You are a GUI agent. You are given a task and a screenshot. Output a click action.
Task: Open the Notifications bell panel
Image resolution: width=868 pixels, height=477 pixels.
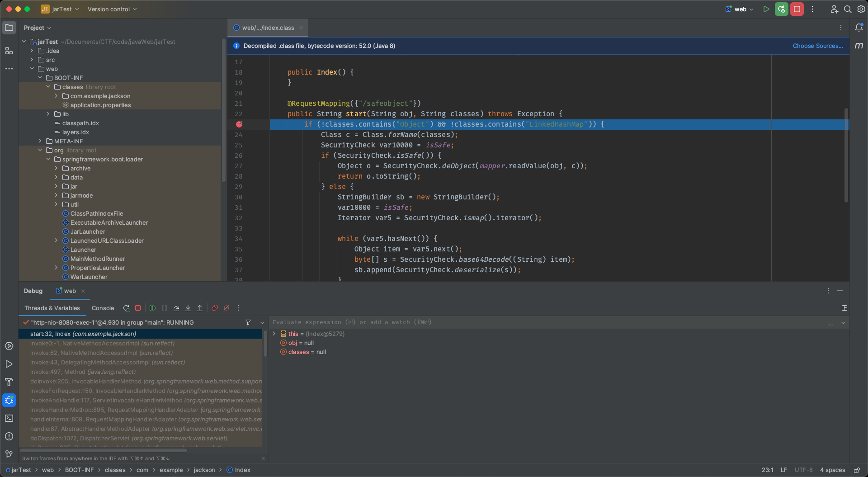click(859, 28)
